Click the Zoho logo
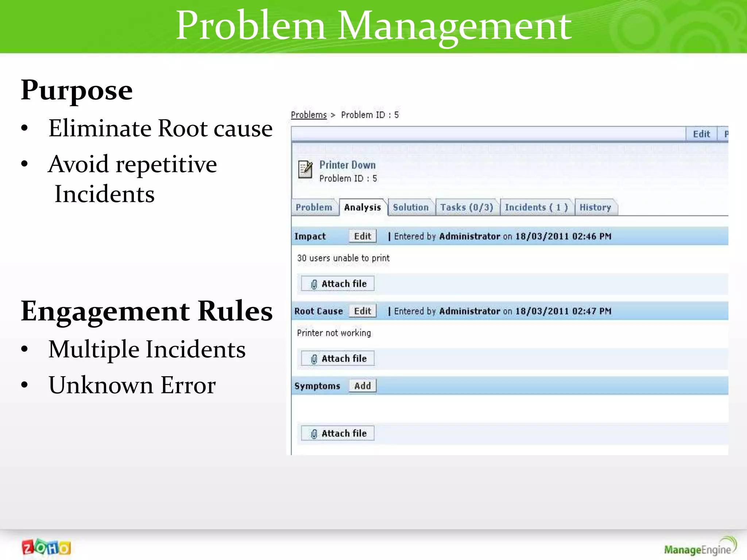 coord(46,548)
